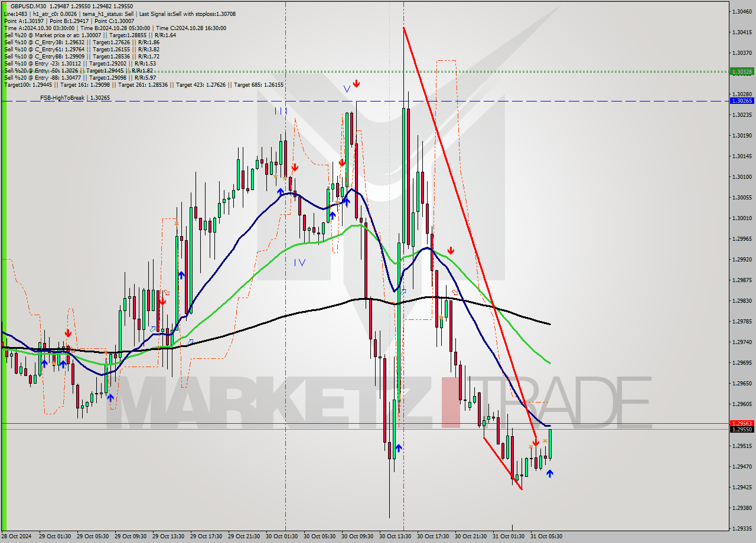
Task: Click the 1.30145 price axis label
Action: 742,156
